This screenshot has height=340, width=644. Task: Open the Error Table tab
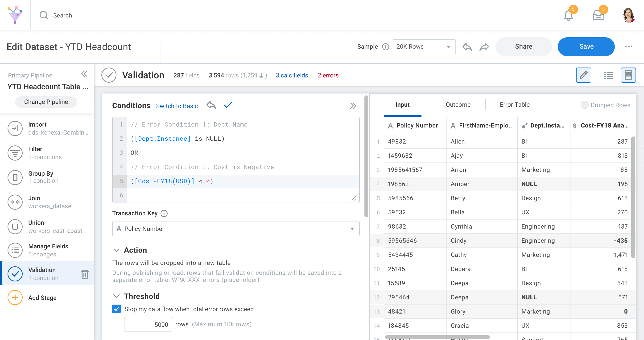(x=514, y=105)
